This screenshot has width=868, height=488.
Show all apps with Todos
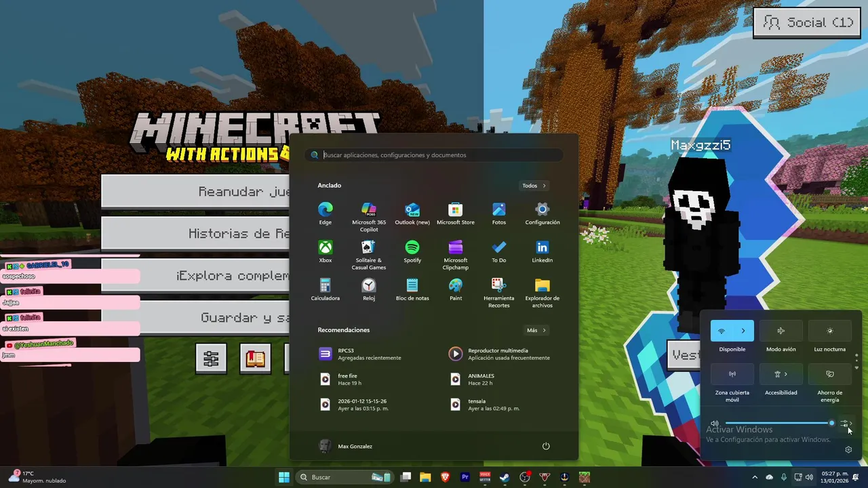pyautogui.click(x=534, y=186)
